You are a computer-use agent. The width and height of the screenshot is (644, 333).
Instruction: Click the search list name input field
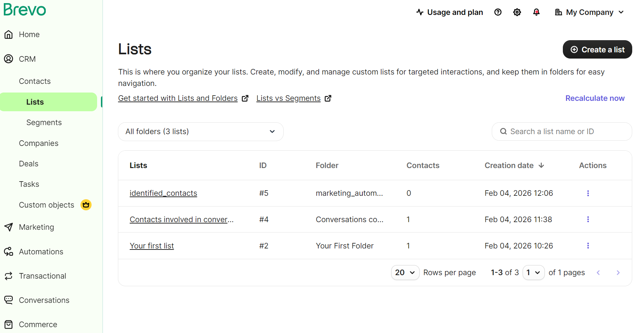[562, 131]
